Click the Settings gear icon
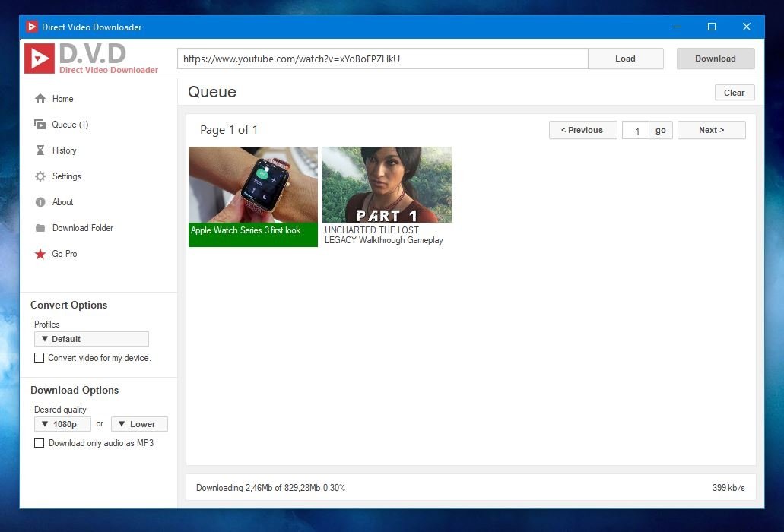The width and height of the screenshot is (784, 532). click(40, 176)
